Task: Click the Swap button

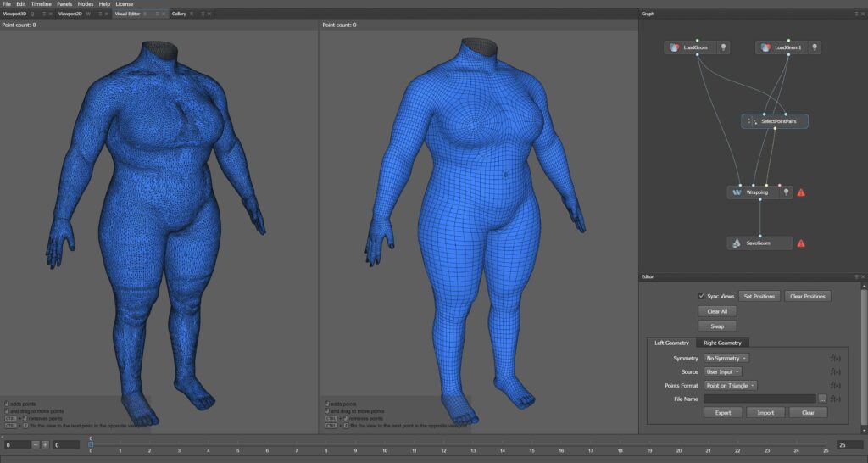Action: point(717,326)
